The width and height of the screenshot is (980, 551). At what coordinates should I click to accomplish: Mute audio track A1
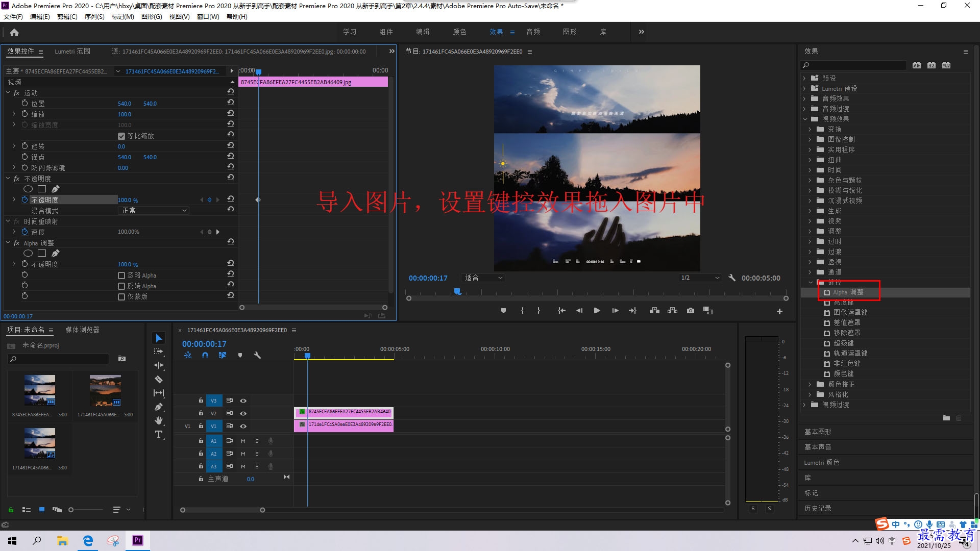(243, 441)
